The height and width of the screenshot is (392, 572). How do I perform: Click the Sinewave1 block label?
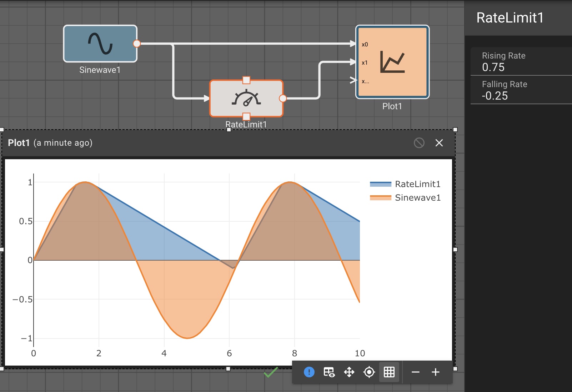(x=100, y=70)
